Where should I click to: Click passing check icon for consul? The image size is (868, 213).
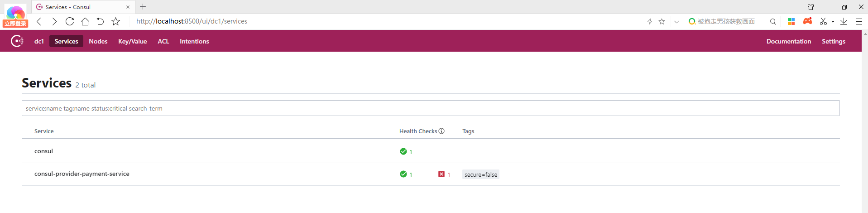403,151
